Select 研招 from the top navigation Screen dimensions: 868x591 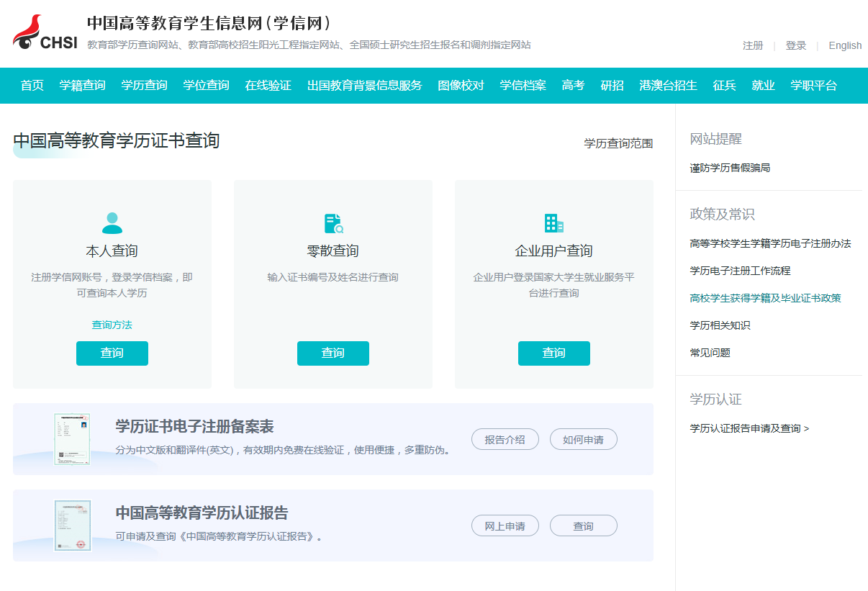[612, 86]
